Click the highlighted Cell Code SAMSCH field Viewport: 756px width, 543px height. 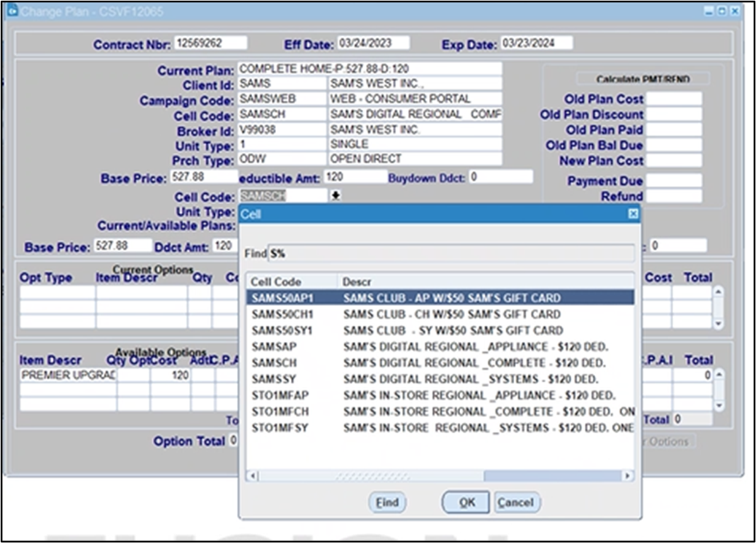(x=283, y=196)
